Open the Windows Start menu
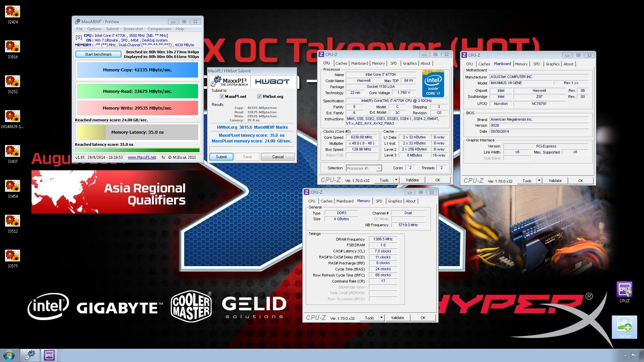This screenshot has height=362, width=644. point(9,355)
